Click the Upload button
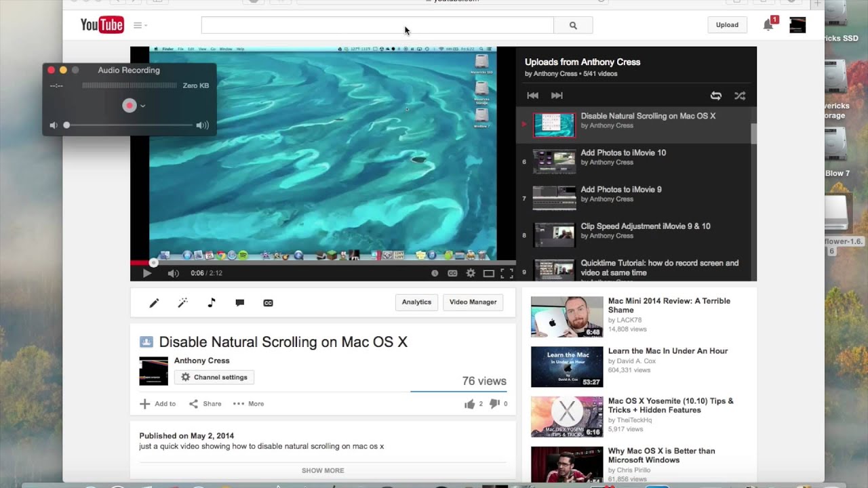 (727, 25)
